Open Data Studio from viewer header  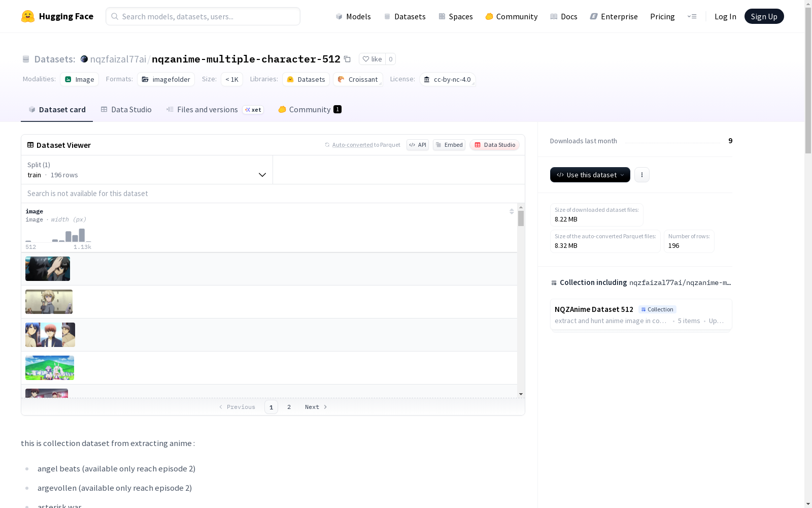494,145
